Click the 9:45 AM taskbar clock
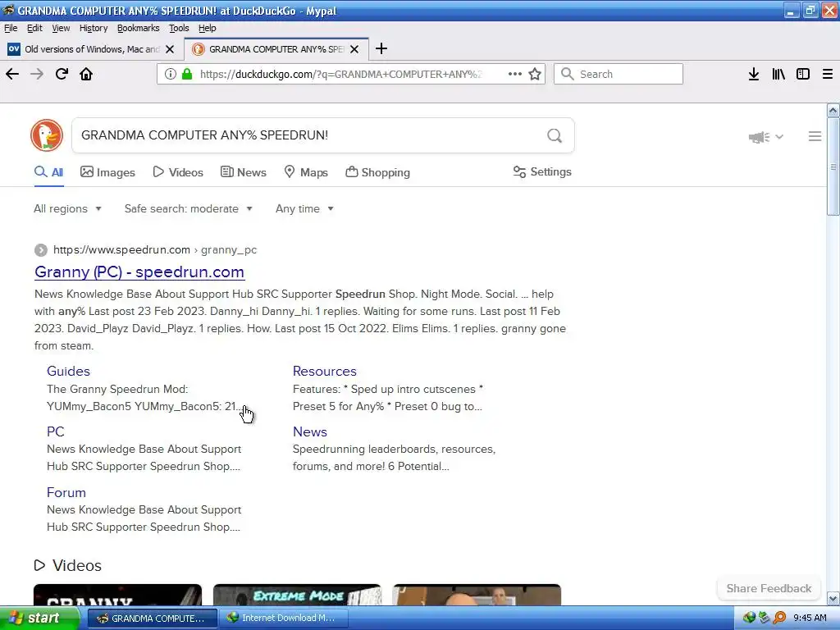 (x=810, y=618)
